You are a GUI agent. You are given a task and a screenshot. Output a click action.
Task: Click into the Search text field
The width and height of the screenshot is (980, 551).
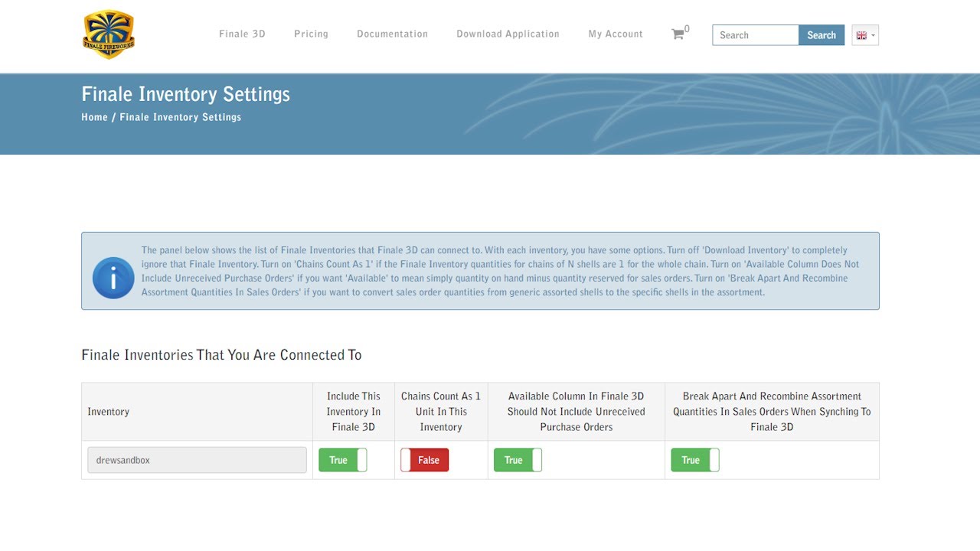755,35
